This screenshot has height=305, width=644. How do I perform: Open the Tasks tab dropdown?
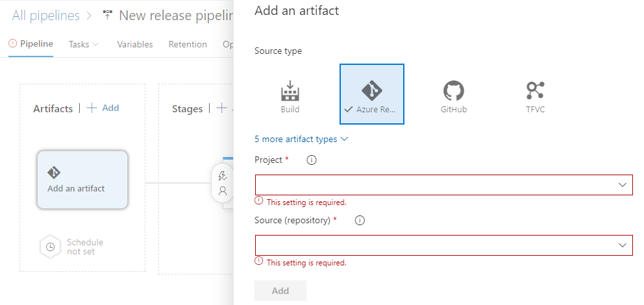[x=84, y=44]
